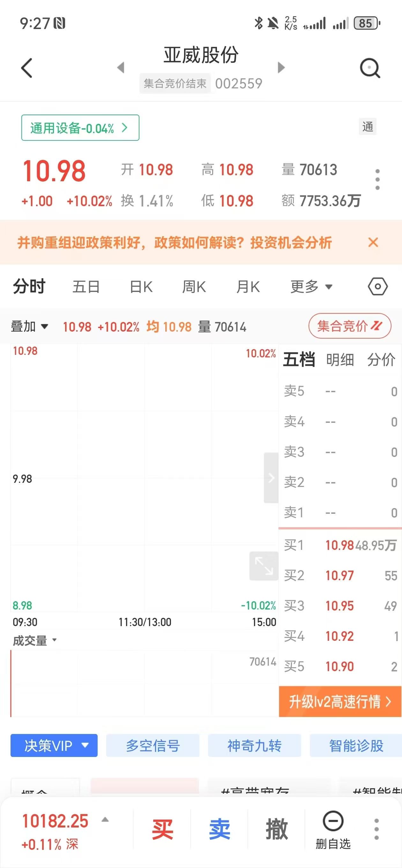Tap the 神奇九转 button
The image size is (402, 868).
(x=254, y=746)
